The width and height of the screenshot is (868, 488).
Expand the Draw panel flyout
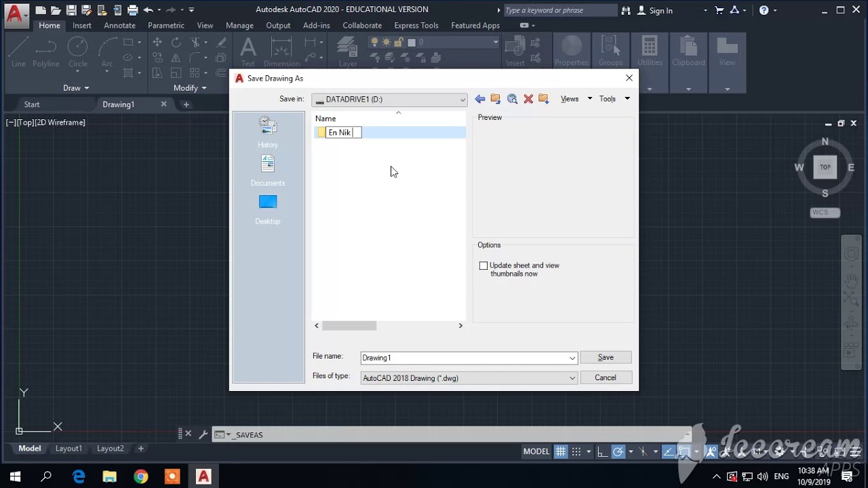(76, 88)
